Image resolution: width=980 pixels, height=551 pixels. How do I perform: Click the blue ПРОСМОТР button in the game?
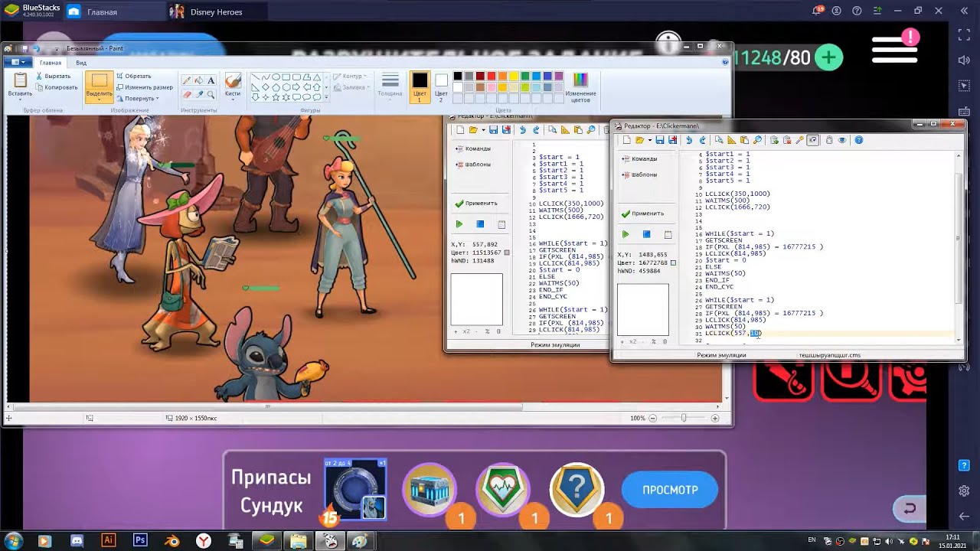coord(670,490)
